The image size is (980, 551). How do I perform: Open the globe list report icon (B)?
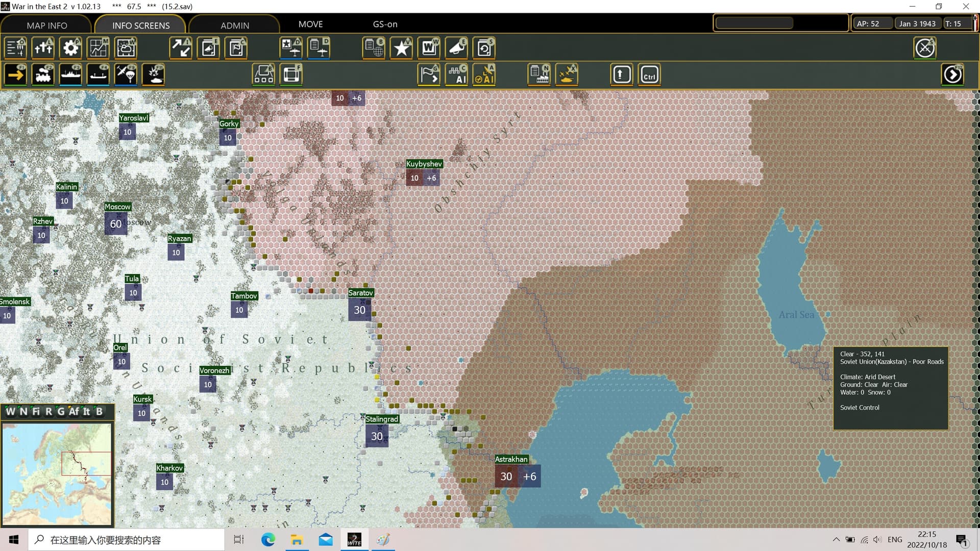(x=374, y=48)
